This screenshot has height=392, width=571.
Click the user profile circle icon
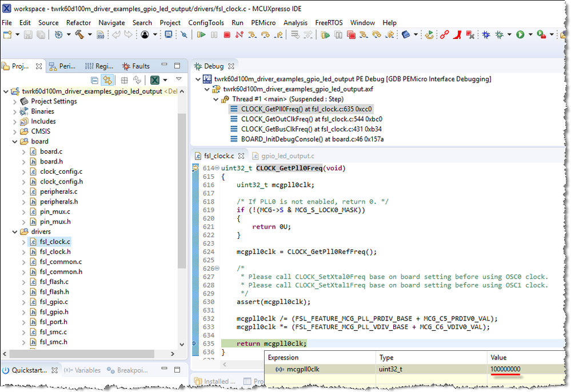coord(145,35)
